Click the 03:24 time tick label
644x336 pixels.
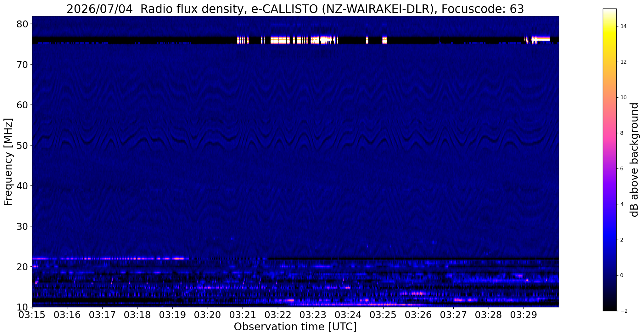348,315
